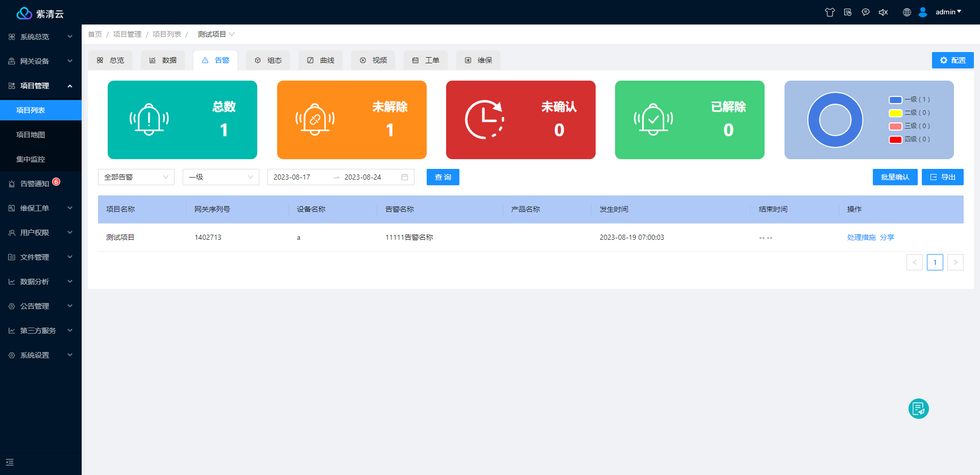Click the 配置 settings button

952,60
